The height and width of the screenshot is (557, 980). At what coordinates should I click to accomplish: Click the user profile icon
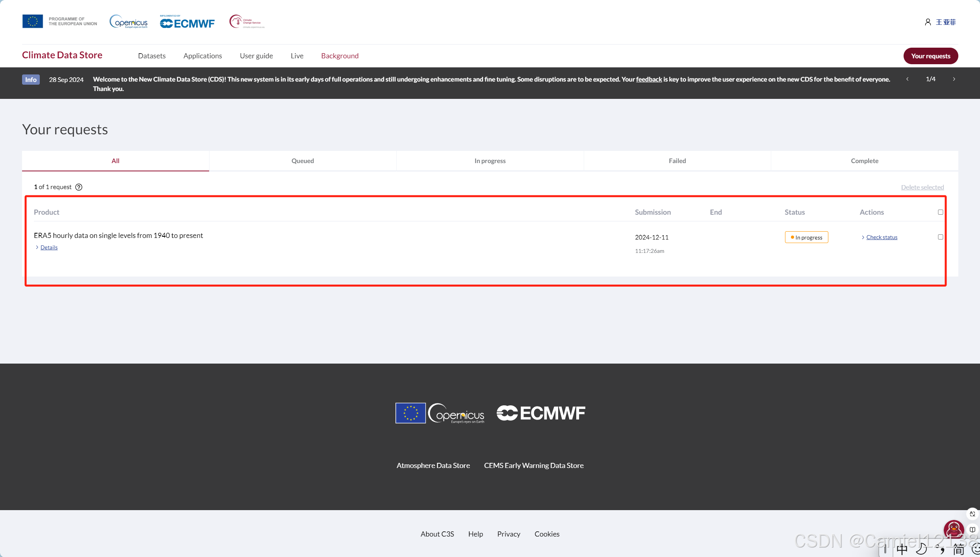click(928, 22)
